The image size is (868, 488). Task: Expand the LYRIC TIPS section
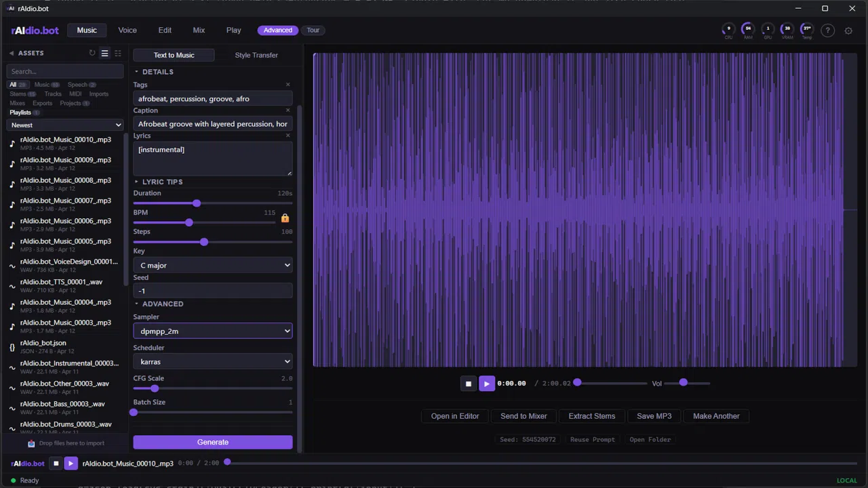[158, 182]
